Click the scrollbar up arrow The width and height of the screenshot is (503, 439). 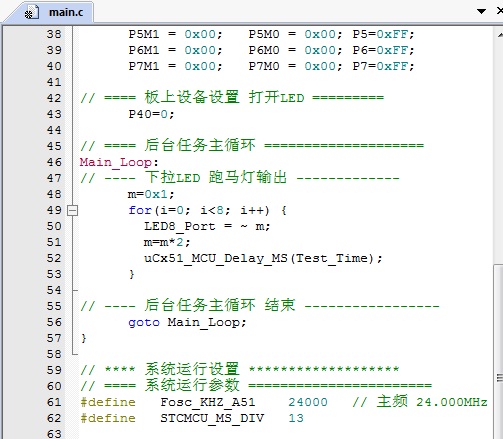coord(499,35)
